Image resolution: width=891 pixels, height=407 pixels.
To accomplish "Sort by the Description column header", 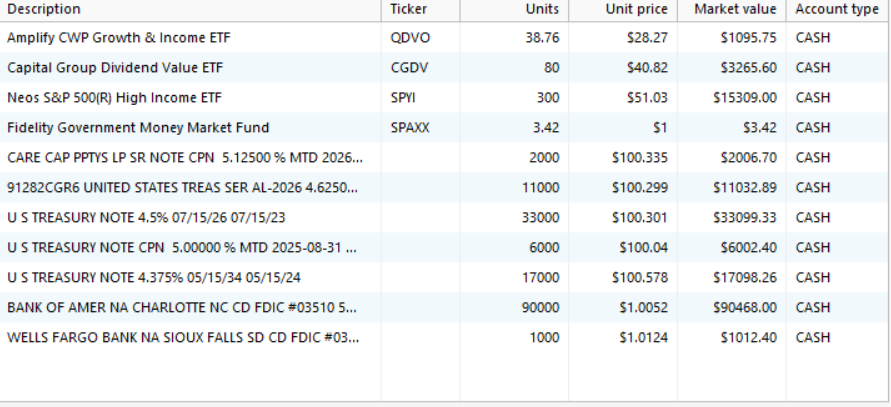I will (x=190, y=10).
